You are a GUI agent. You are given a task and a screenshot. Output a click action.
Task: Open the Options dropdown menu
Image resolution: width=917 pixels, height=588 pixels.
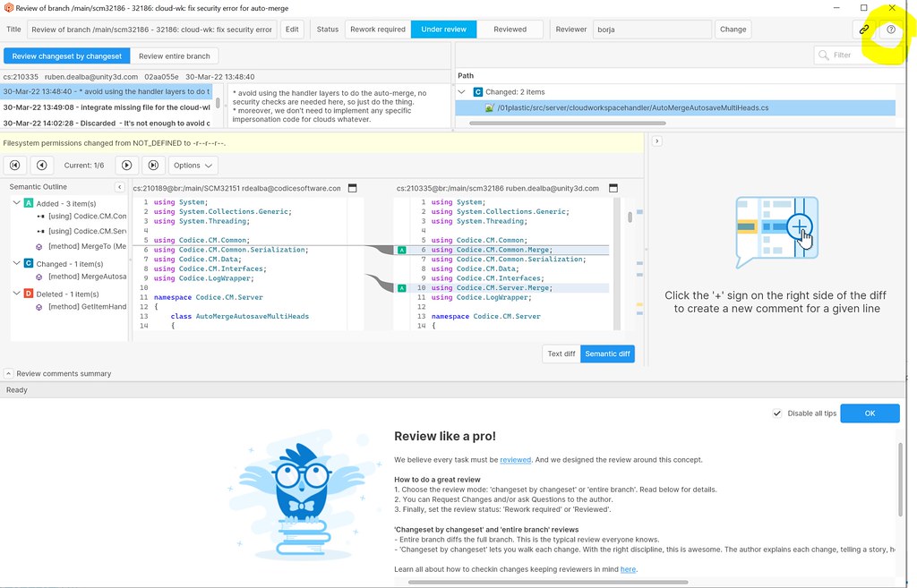(x=193, y=165)
